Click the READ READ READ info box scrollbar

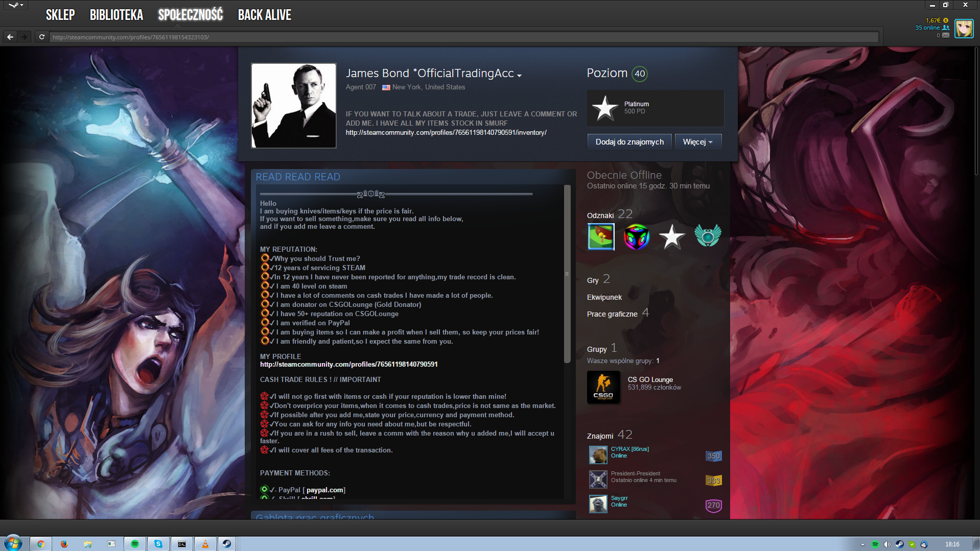click(567, 274)
